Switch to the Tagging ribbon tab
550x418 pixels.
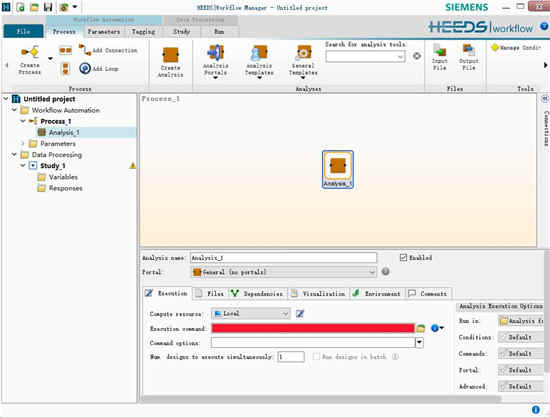point(143,32)
